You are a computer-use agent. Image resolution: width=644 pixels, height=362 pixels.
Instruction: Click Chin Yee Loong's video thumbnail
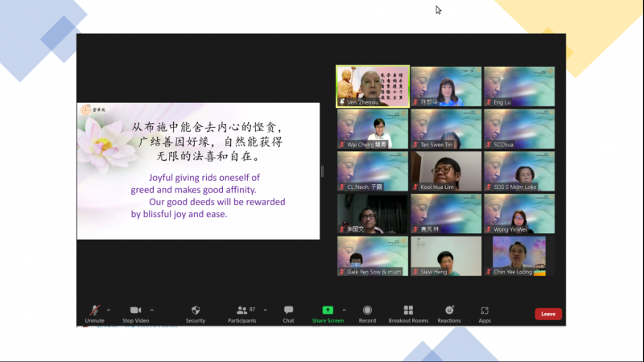point(519,256)
